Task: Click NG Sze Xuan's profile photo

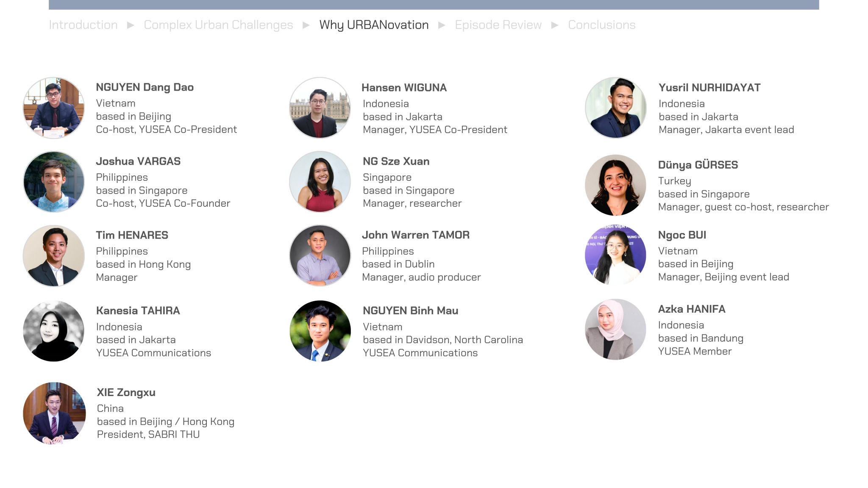Action: [x=320, y=182]
